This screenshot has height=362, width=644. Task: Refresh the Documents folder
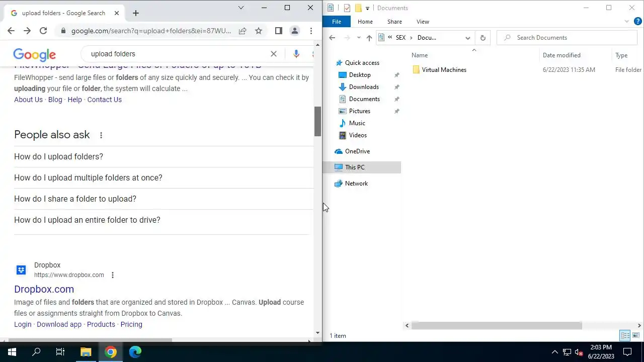click(483, 38)
